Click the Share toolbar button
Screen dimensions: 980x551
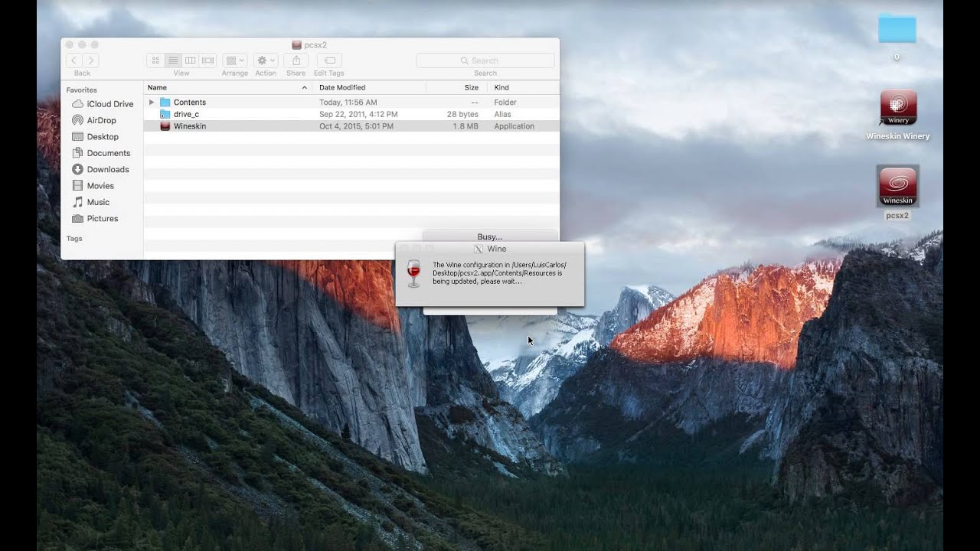(296, 60)
